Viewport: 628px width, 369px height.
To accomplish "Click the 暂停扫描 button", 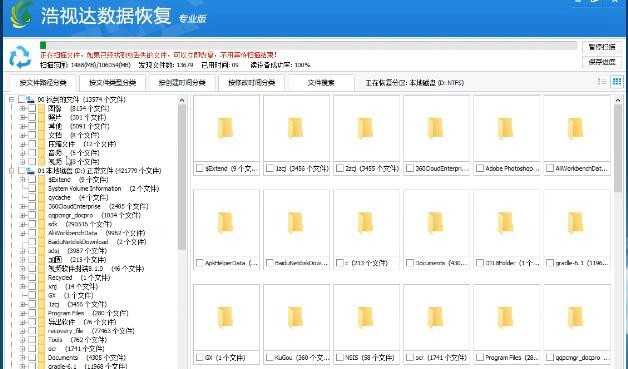I will 602,47.
